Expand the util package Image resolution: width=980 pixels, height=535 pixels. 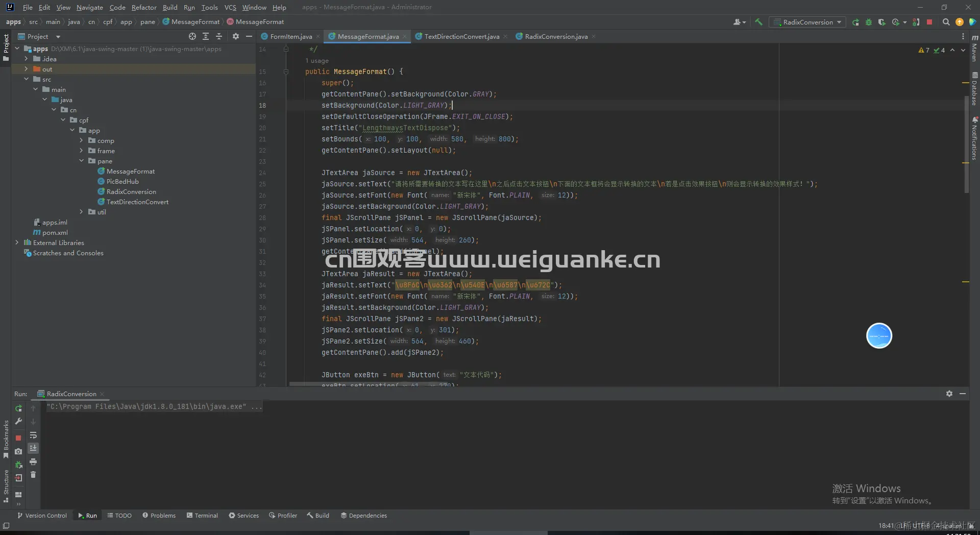81,212
